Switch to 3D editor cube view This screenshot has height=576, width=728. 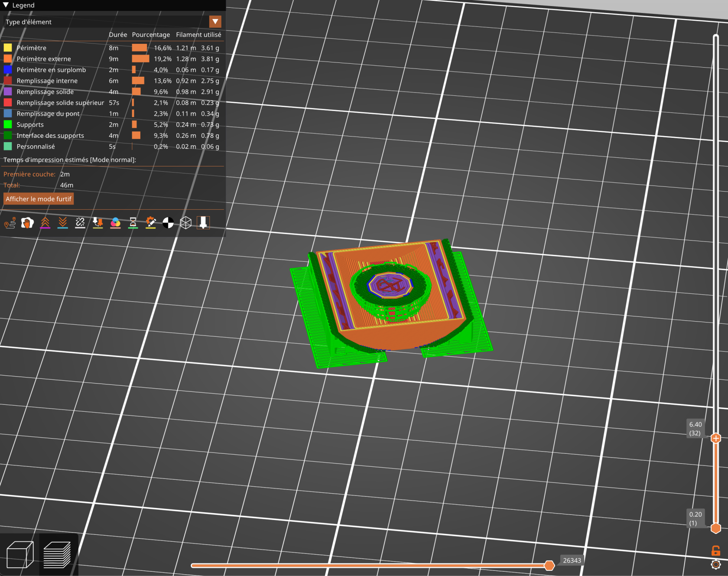coord(20,554)
